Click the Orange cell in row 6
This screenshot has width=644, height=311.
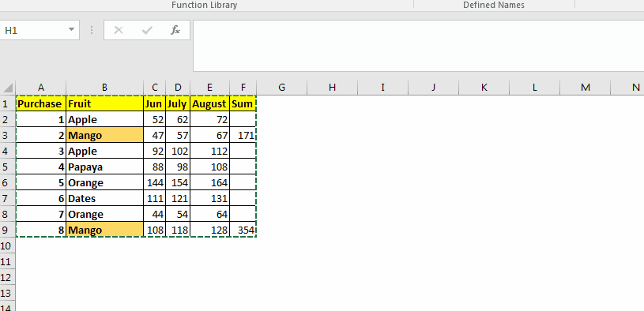[x=105, y=183]
